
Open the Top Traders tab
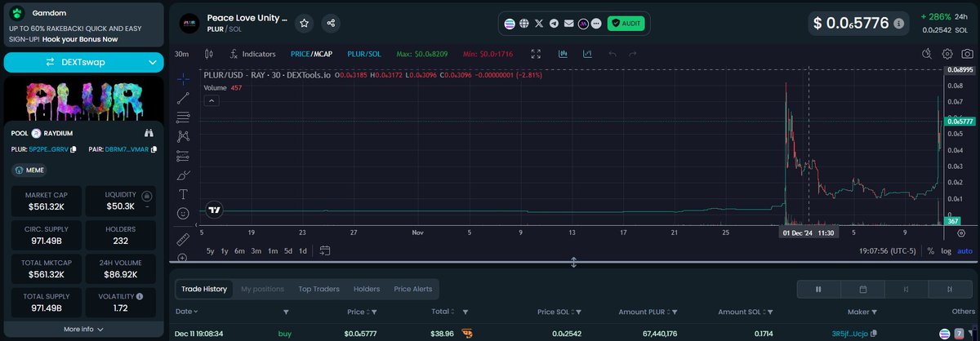(x=318, y=289)
